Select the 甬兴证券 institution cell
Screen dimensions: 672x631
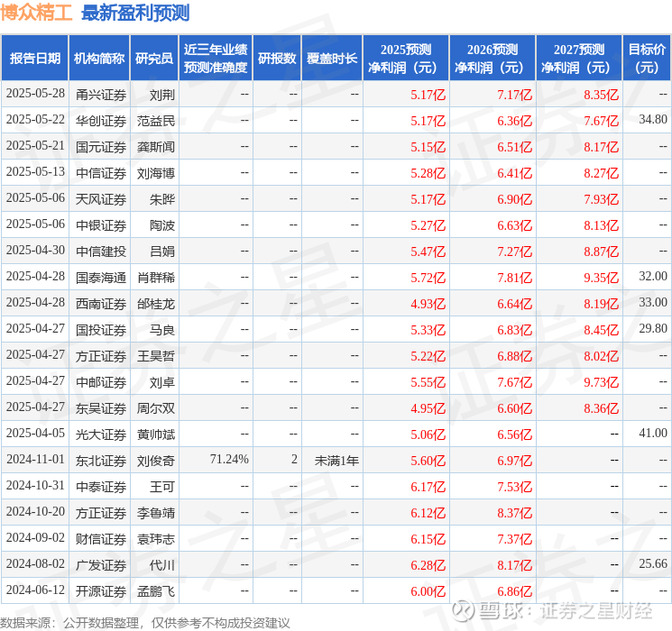[101, 95]
